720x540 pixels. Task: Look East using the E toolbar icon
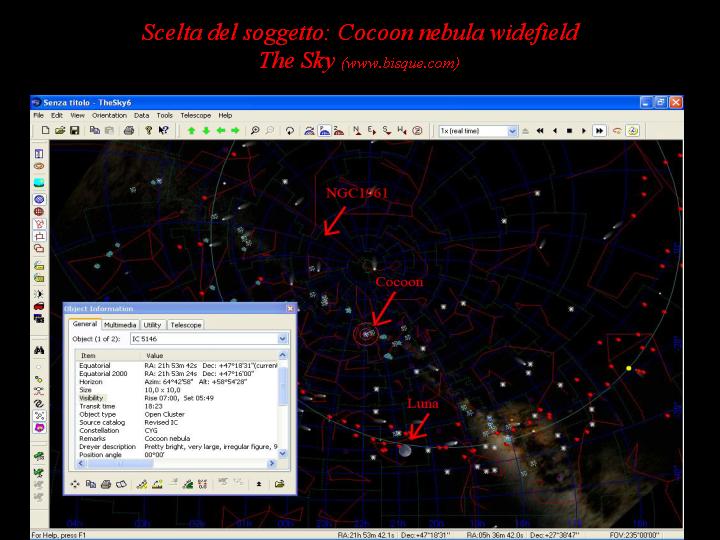tap(371, 131)
